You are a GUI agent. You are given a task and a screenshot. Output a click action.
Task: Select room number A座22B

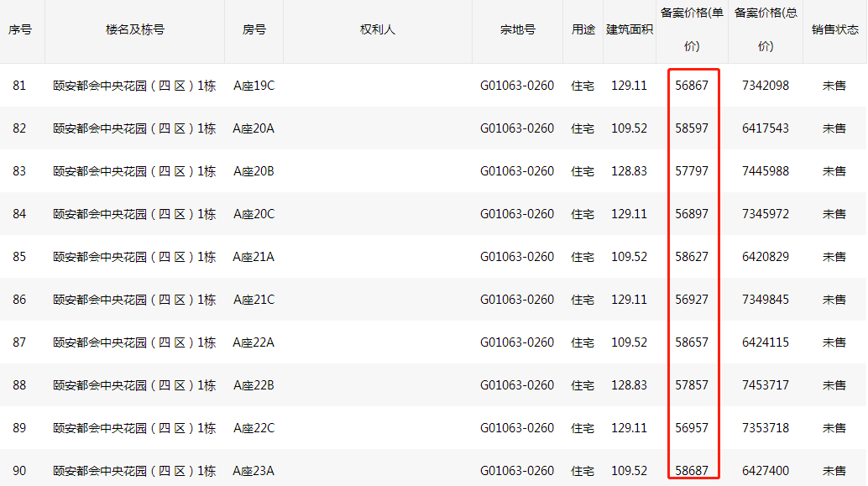(x=254, y=385)
